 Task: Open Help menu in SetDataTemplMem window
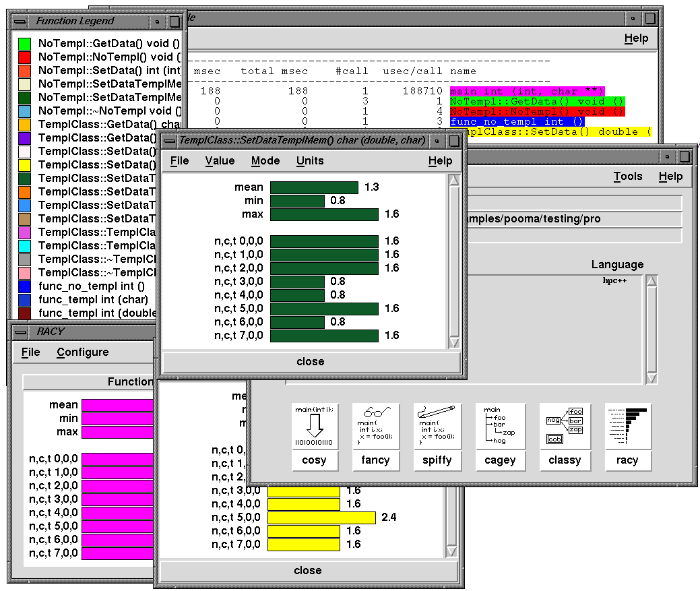441,160
